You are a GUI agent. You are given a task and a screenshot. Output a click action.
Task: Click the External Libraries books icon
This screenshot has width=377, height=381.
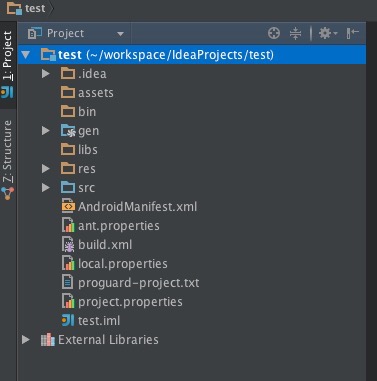coord(48,340)
